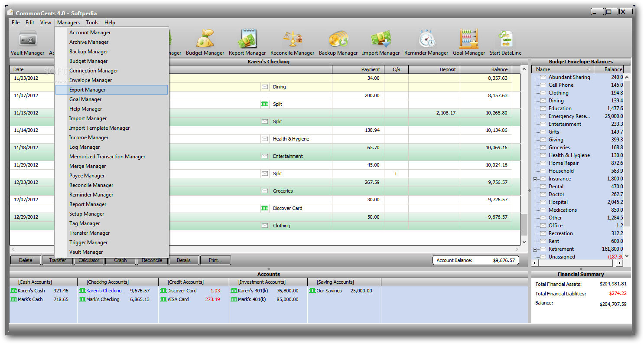Click the Name column sort arrow

coord(589,69)
